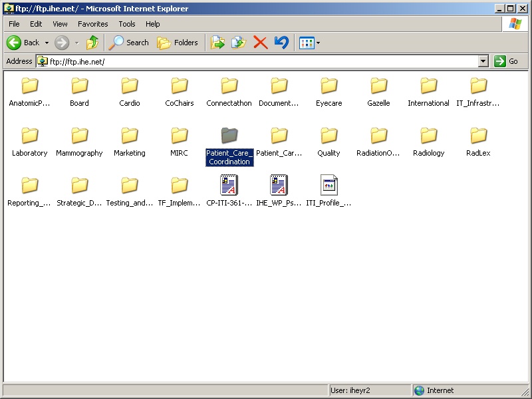The width and height of the screenshot is (532, 399).
Task: Expand the Address bar dropdown arrow
Action: click(483, 61)
